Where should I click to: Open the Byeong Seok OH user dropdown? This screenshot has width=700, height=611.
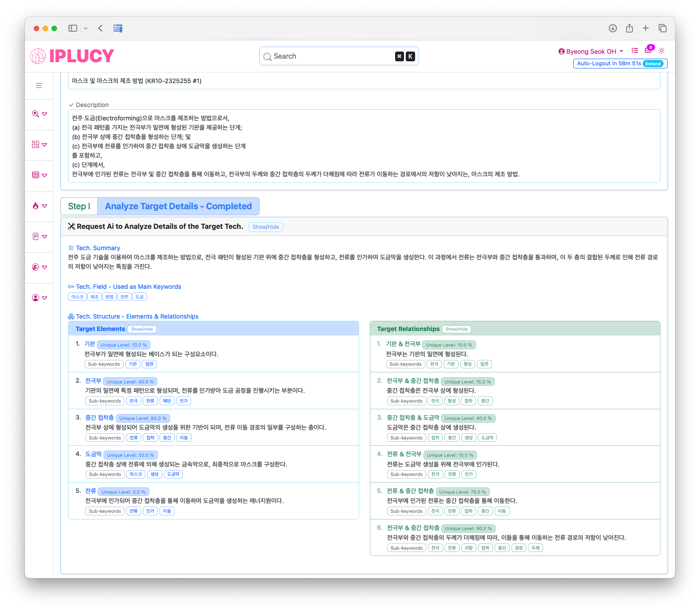(591, 52)
